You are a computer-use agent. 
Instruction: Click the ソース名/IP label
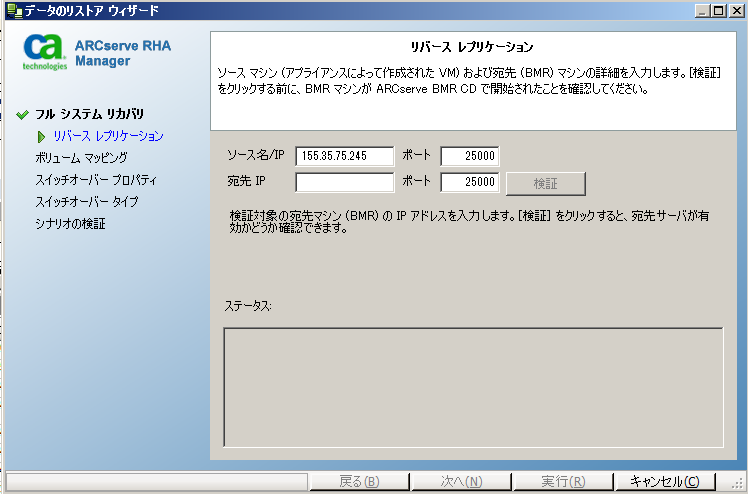[x=255, y=155]
